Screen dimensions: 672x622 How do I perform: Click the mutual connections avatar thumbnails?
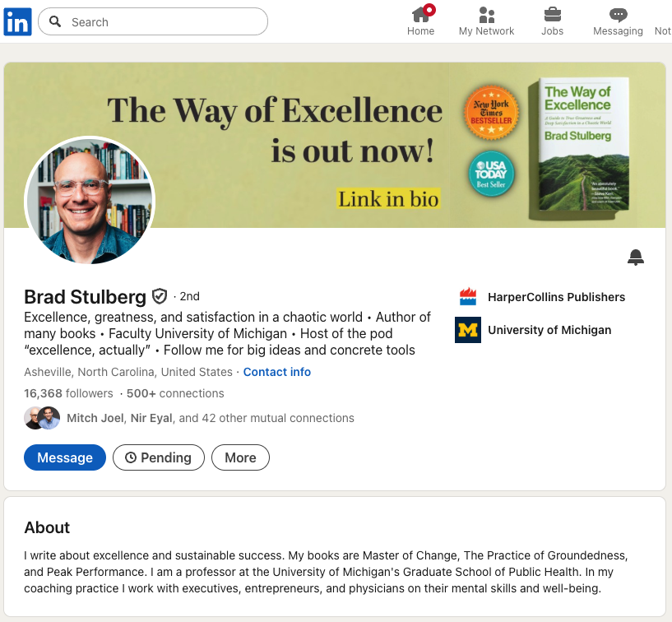[x=42, y=418]
